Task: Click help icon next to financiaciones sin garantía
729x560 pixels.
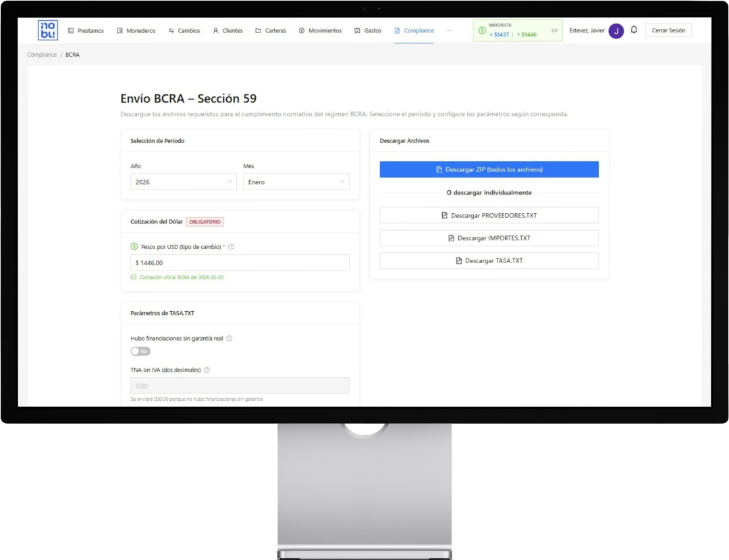Action: (230, 338)
